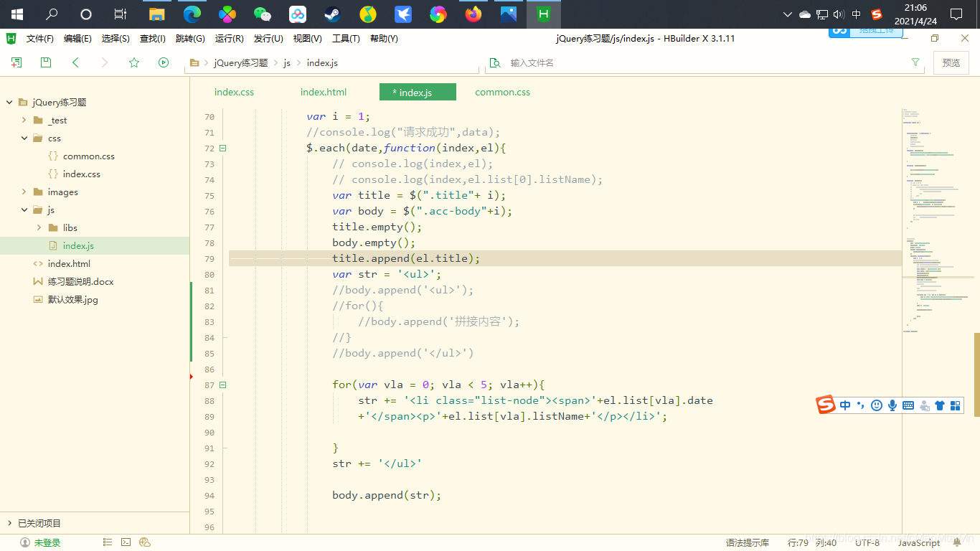Click the user avatar icon beside 未登录
Viewport: 980px width, 551px height.
(25, 543)
